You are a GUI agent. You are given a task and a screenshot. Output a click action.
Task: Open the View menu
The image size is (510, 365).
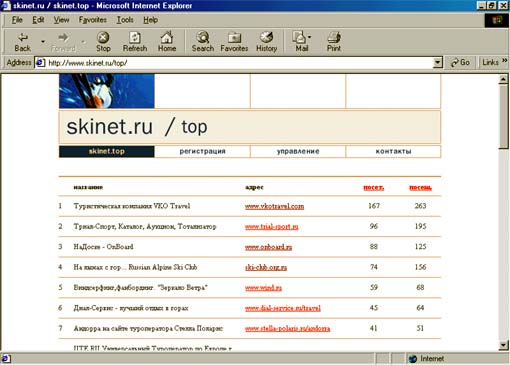tap(61, 20)
